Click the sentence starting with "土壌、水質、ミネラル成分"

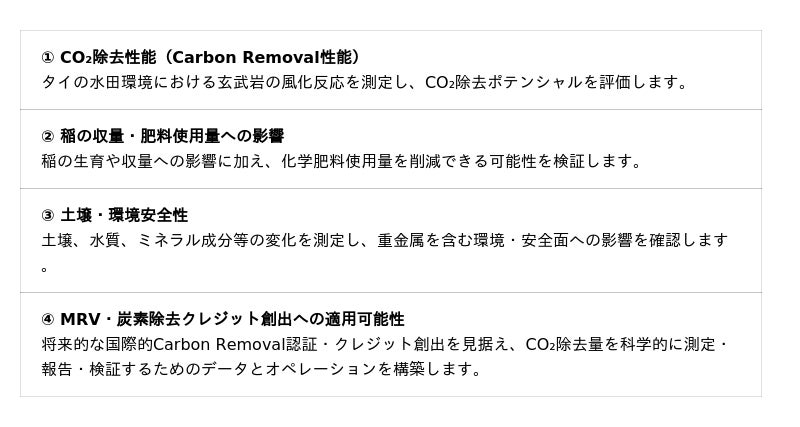[385, 253]
